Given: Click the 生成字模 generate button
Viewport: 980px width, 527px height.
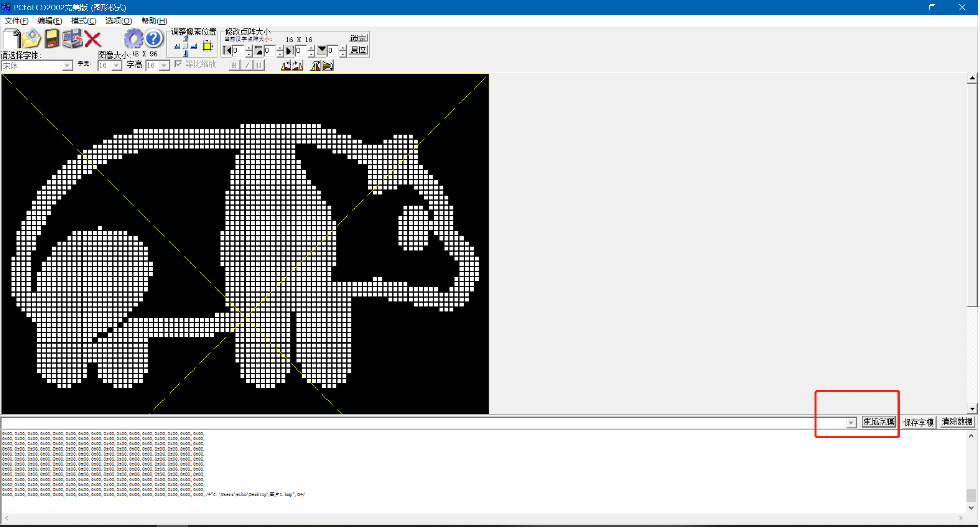Looking at the screenshot, I should (x=879, y=422).
